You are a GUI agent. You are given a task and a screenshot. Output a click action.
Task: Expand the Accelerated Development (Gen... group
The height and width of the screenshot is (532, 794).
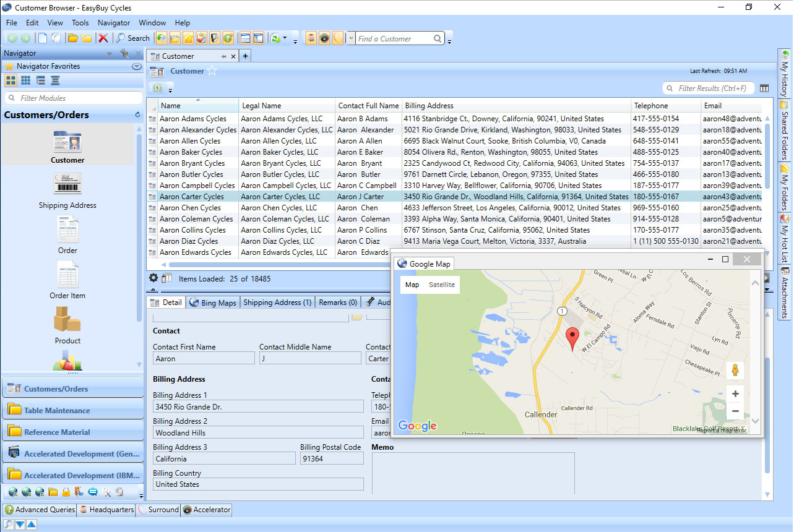(72, 453)
